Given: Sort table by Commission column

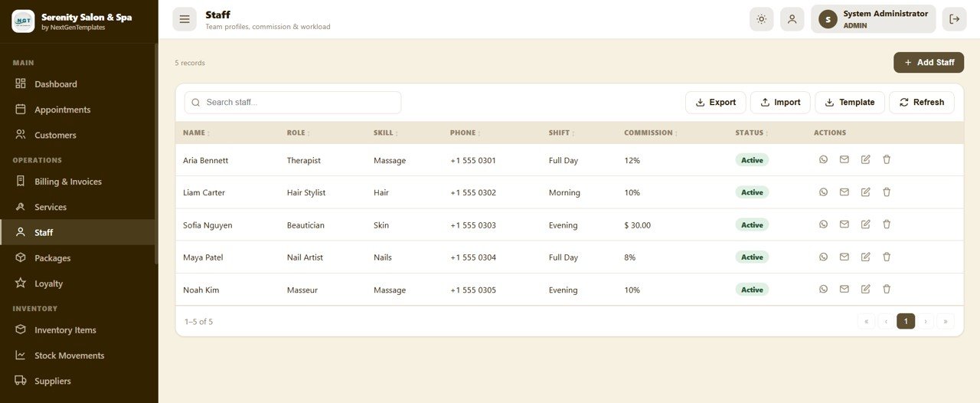Looking at the screenshot, I should coord(651,133).
